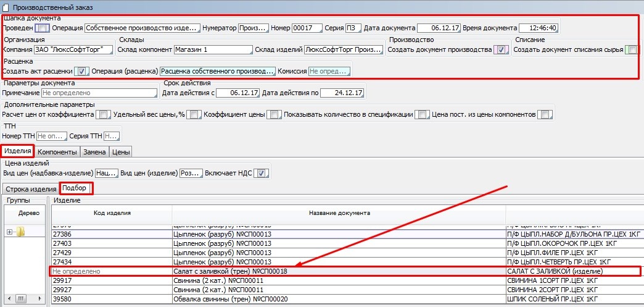
Task: Enable Показывать количество в спецификации option
Action: point(422,114)
